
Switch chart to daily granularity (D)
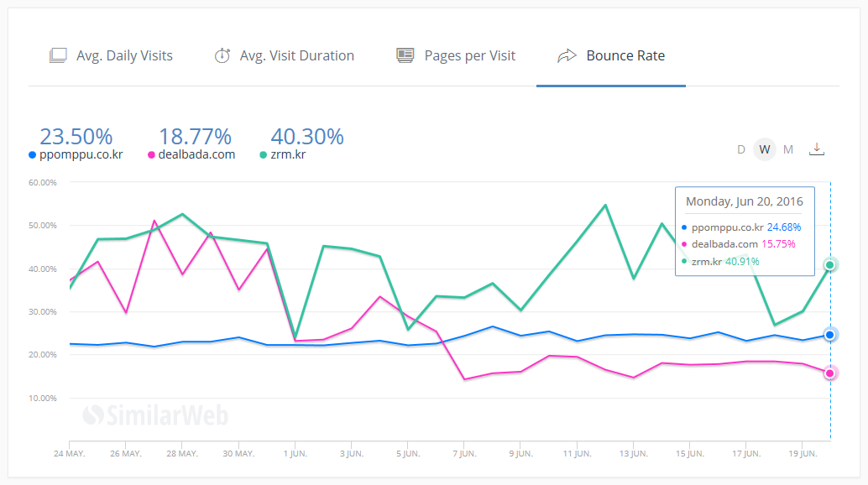[741, 149]
